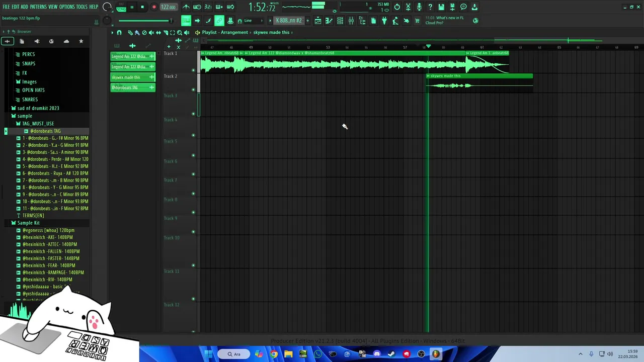Collapse the Sample Kit folder
Image resolution: width=644 pixels, height=362 pixels.
click(x=28, y=223)
